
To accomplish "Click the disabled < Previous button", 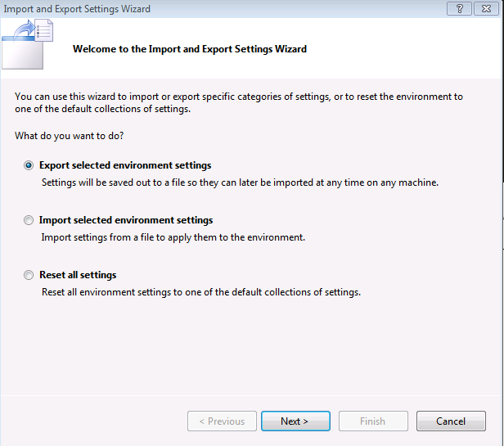I will pos(222,421).
